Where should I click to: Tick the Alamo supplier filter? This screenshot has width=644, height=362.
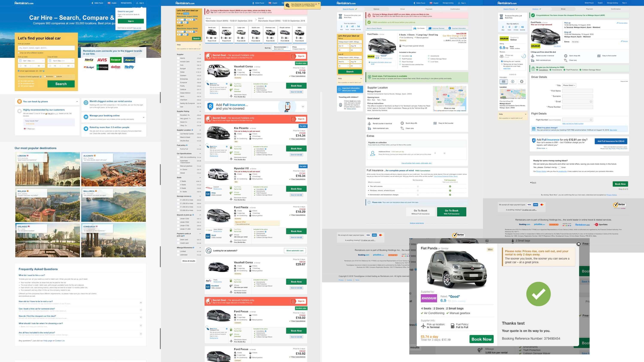pos(178,58)
